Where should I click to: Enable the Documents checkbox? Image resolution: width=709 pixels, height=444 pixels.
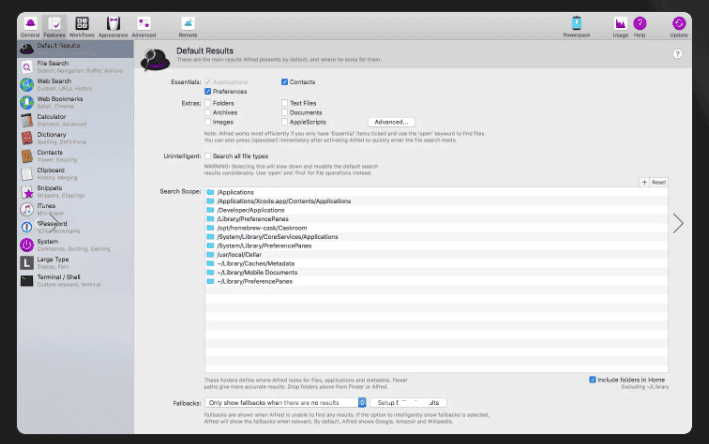click(284, 113)
